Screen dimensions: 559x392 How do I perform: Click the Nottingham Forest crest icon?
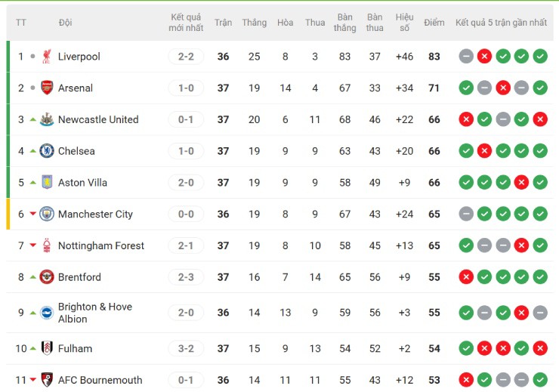point(47,245)
